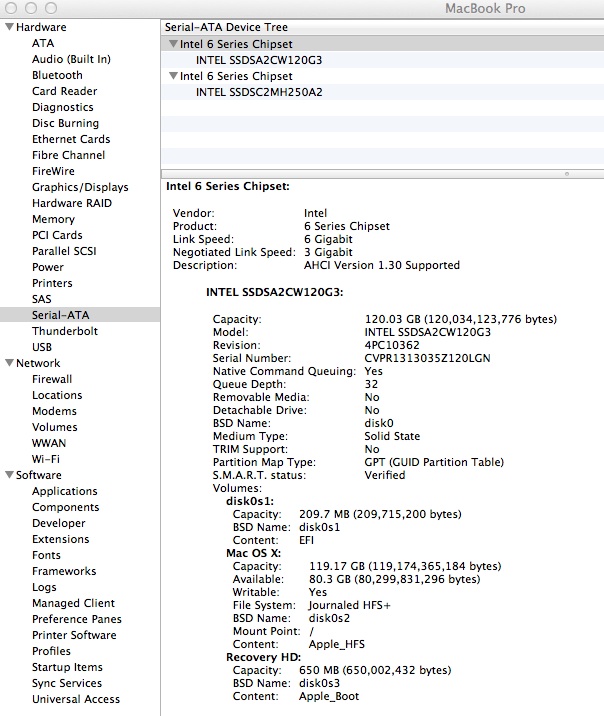Select Extensions entry

(60, 539)
